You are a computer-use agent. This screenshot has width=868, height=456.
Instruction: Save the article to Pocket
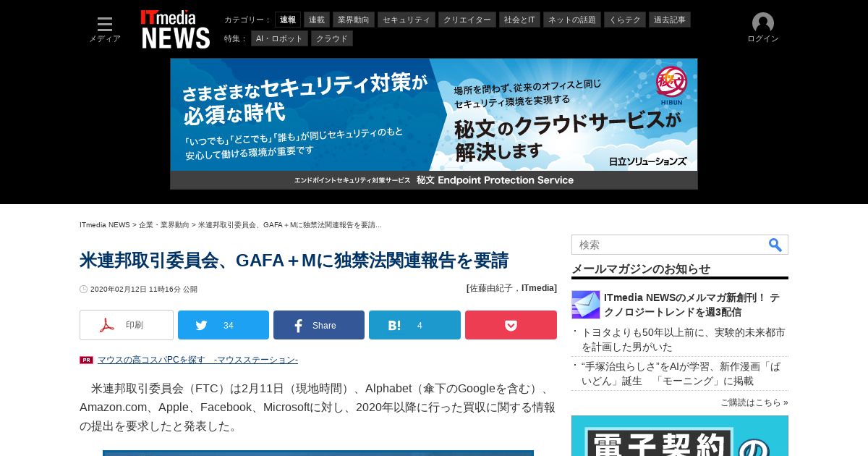511,325
